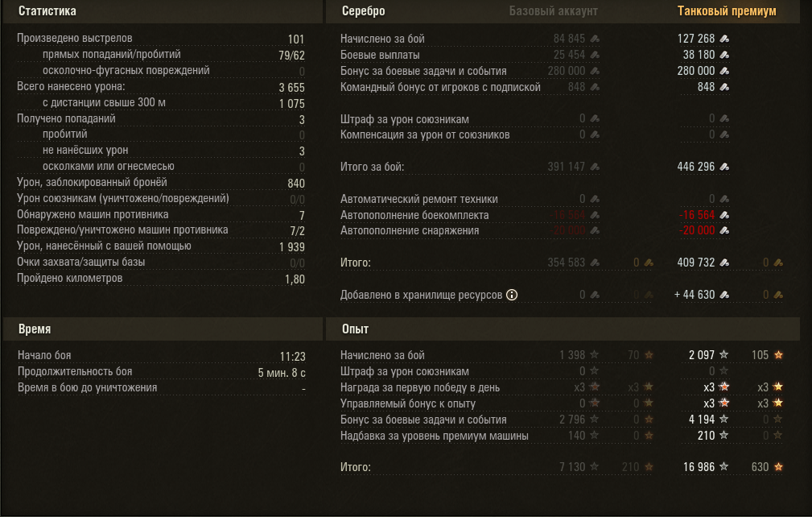Click the info icon beside 'Добавлено в хранилище ресурсов'
This screenshot has width=812, height=517.
[x=512, y=295]
